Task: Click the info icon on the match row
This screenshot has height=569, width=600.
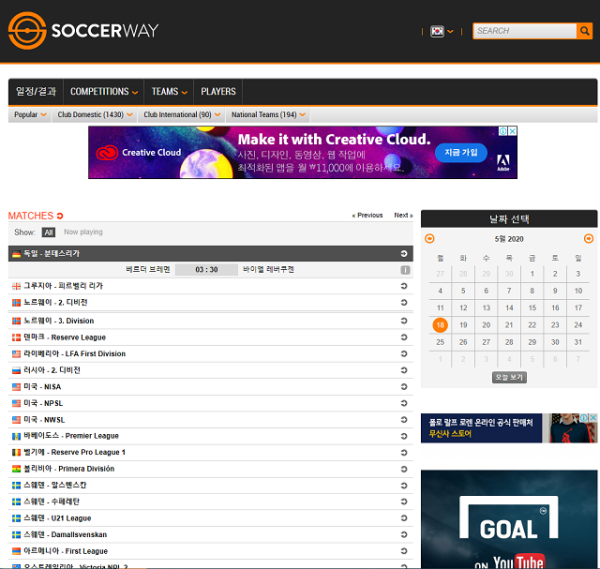Action: point(405,270)
